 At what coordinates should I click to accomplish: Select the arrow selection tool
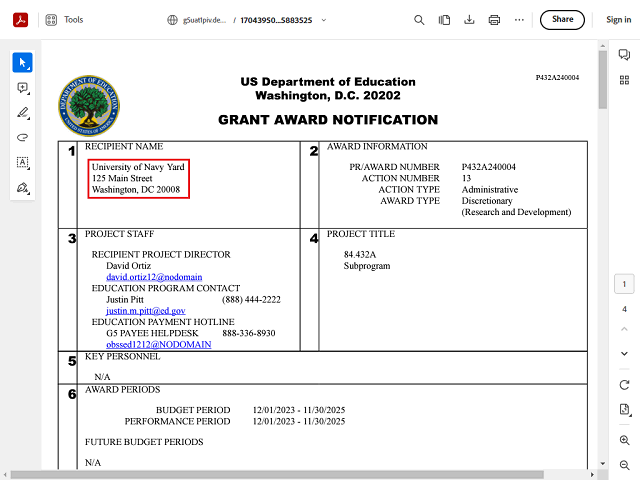(22, 63)
